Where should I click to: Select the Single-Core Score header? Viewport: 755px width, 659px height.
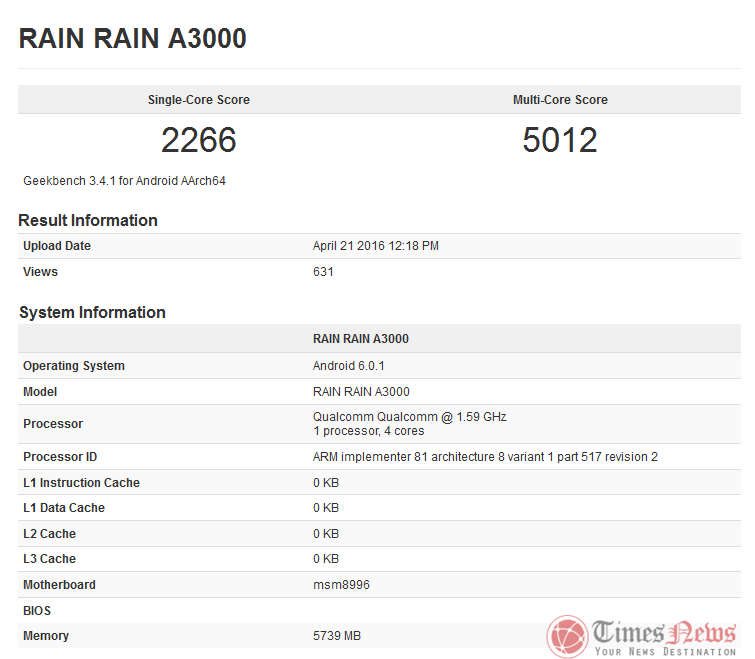(x=198, y=100)
